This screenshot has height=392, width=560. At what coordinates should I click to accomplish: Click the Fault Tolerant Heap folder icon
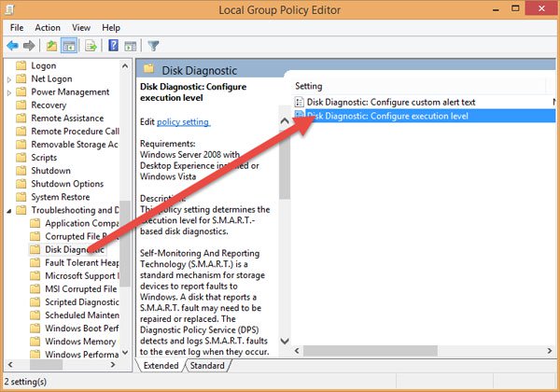click(35, 263)
